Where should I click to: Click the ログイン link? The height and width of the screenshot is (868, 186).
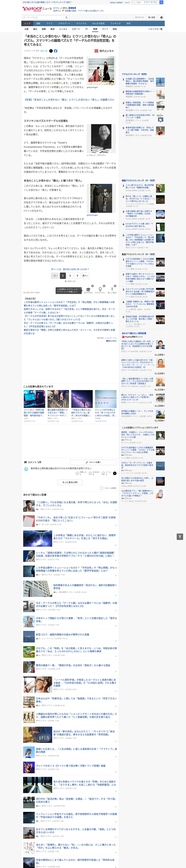57,11
